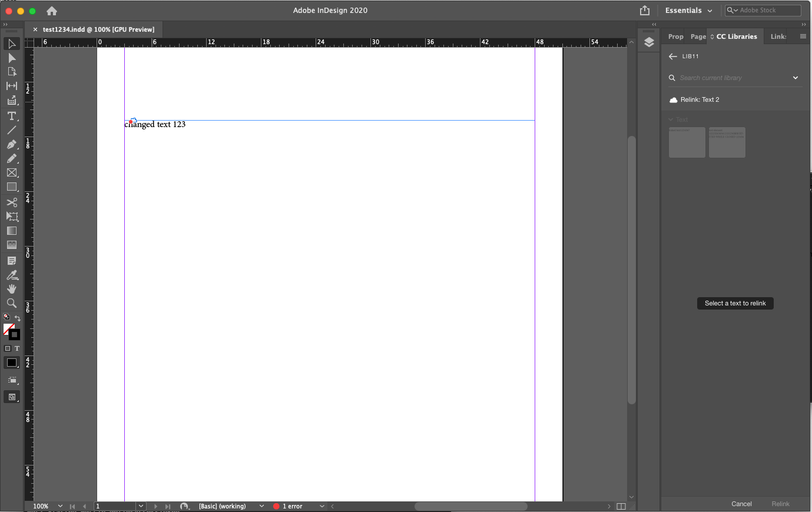Toggle Preview screen mode at toolbar bottom

click(12, 397)
